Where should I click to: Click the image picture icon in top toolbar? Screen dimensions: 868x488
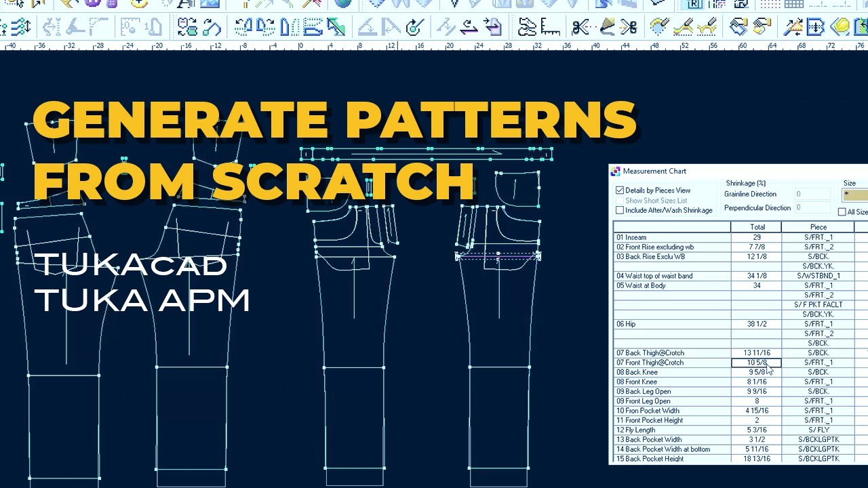210,4
